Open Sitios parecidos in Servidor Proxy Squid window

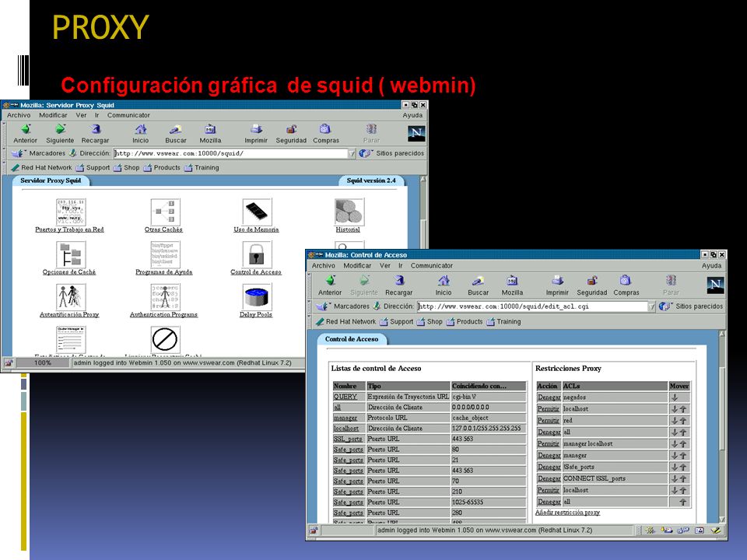click(392, 153)
